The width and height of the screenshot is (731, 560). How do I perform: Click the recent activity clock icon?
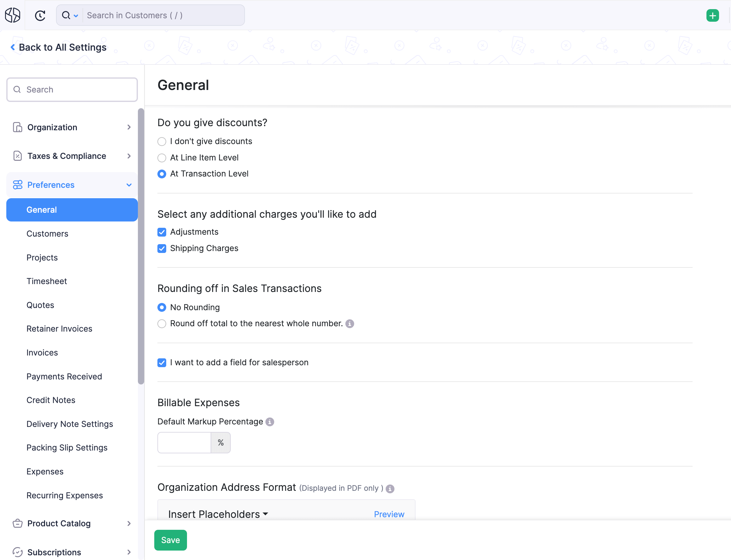(x=40, y=15)
